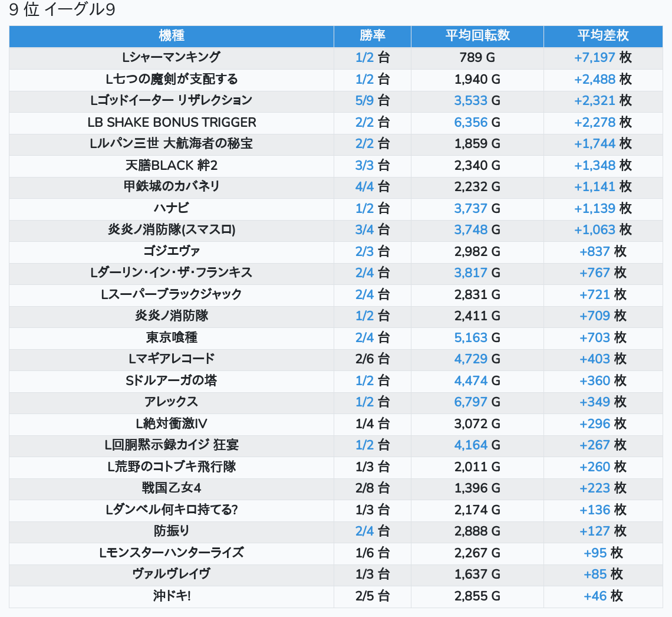Click the ハナビ machine name
Viewport: 672px width, 617px height.
172,208
